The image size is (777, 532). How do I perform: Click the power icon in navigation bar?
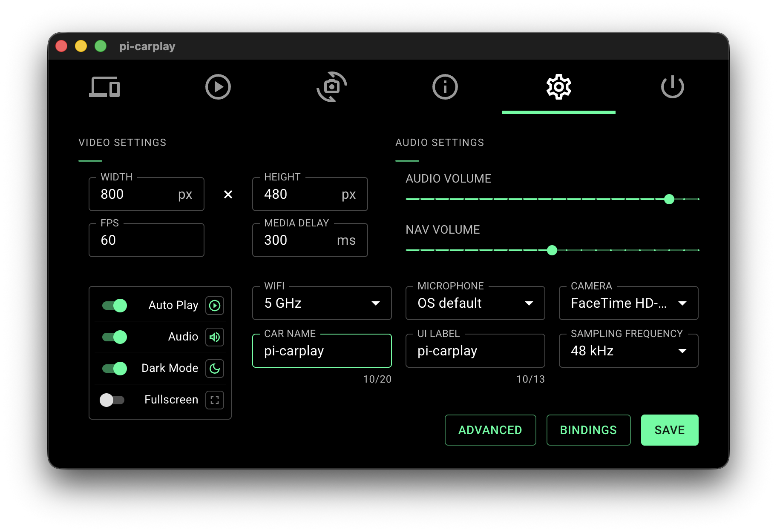pyautogui.click(x=672, y=87)
